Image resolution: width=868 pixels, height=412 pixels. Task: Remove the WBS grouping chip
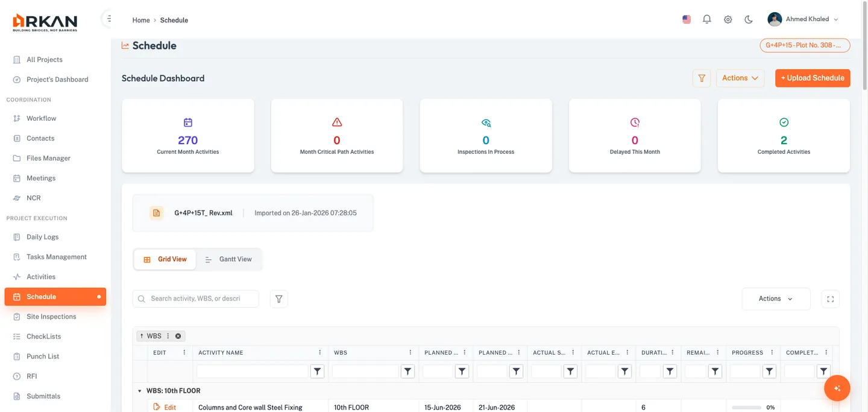177,336
